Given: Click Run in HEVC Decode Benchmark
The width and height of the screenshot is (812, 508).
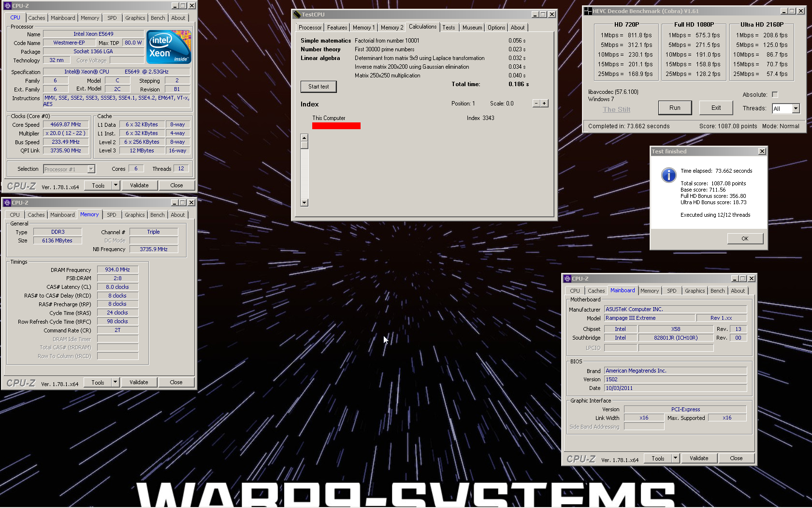Looking at the screenshot, I should (675, 108).
